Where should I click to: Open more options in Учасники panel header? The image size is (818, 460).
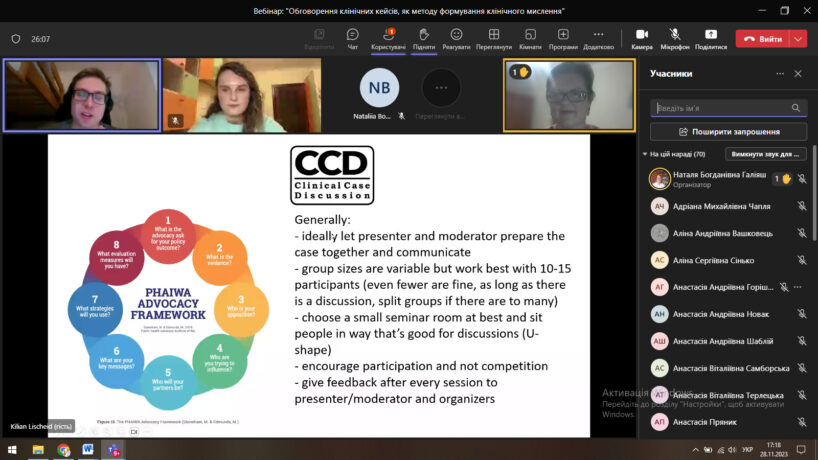[780, 73]
